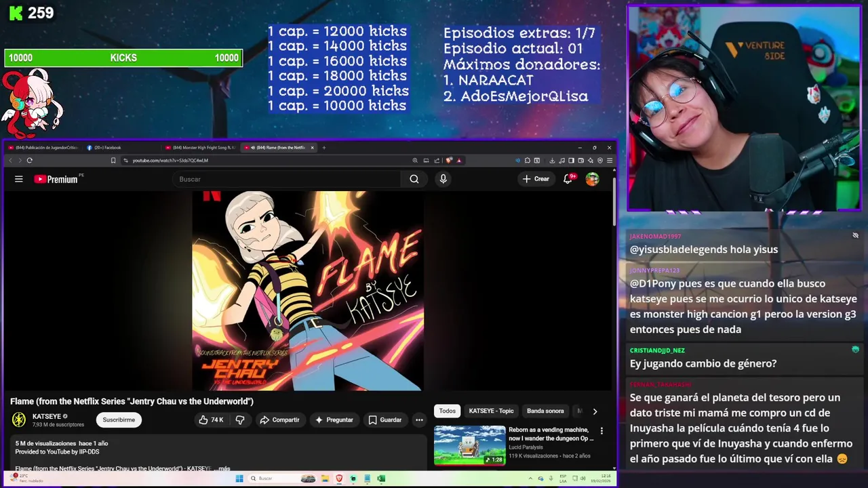Image resolution: width=868 pixels, height=488 pixels.
Task: Like the Flame video (74 K)
Action: [x=211, y=420]
